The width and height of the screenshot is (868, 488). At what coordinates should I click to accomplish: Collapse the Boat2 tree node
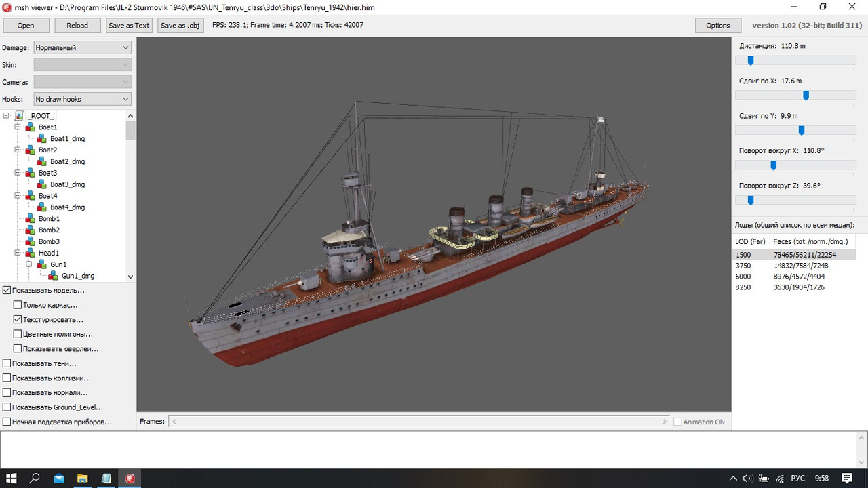coord(18,150)
